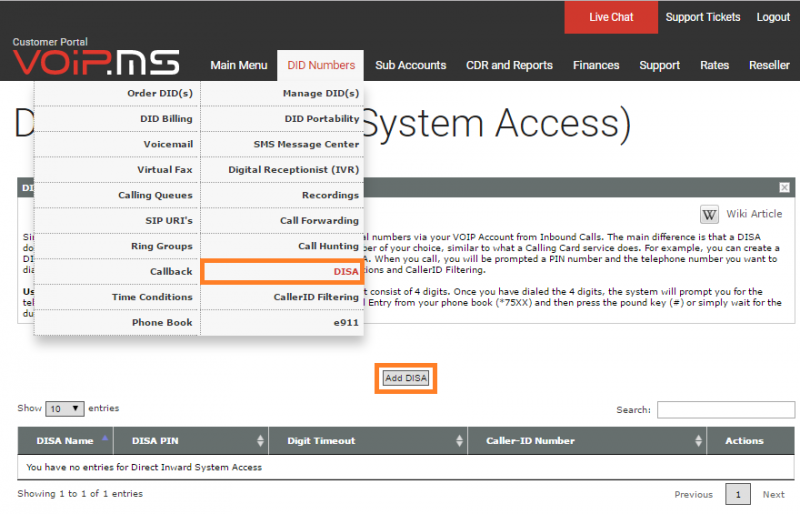Open Support Tickets link
This screenshot has height=514, width=800.
703,17
